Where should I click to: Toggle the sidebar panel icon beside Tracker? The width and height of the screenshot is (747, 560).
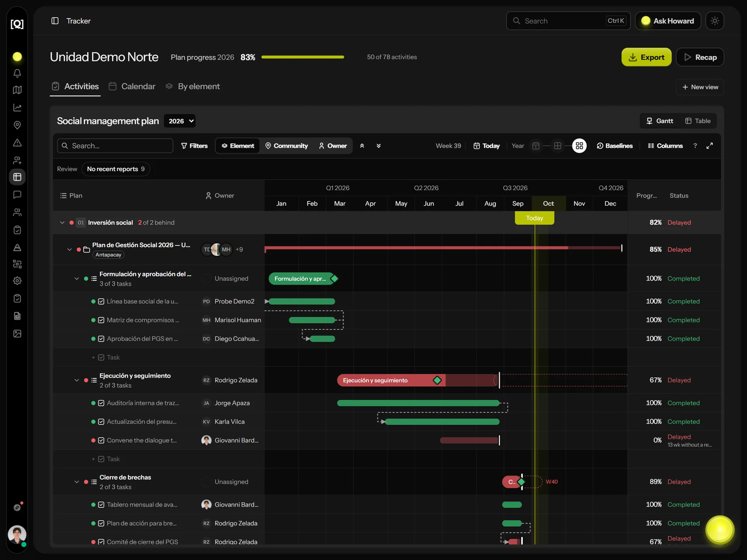pos(55,21)
